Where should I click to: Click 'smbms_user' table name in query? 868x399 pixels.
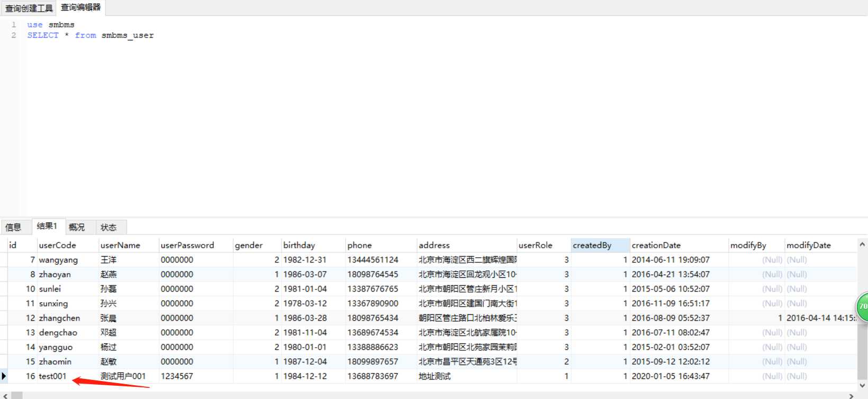128,35
